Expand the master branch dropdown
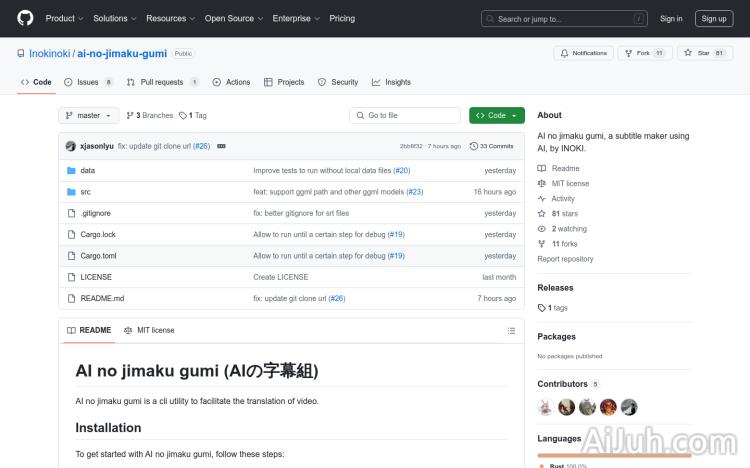Image resolution: width=750 pixels, height=468 pixels. [88, 115]
